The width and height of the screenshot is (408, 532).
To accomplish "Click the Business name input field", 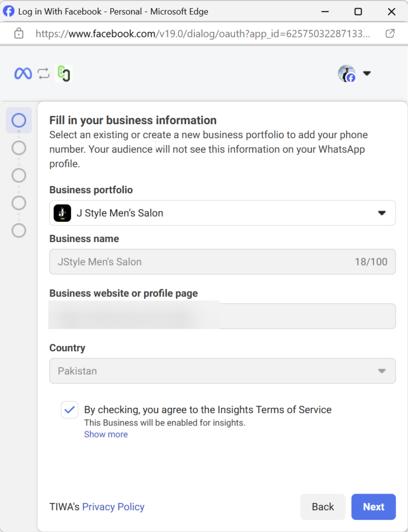I will (x=222, y=262).
